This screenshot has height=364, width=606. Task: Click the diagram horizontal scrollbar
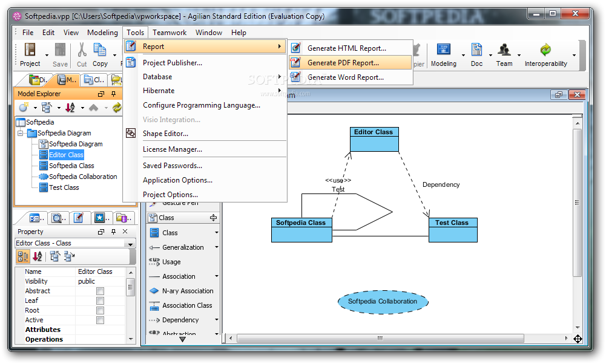coord(380,339)
